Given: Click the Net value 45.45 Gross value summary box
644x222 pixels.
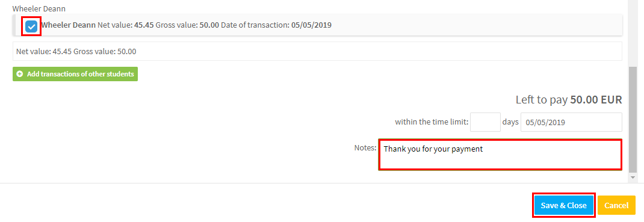Looking at the screenshot, I should pos(317,51).
